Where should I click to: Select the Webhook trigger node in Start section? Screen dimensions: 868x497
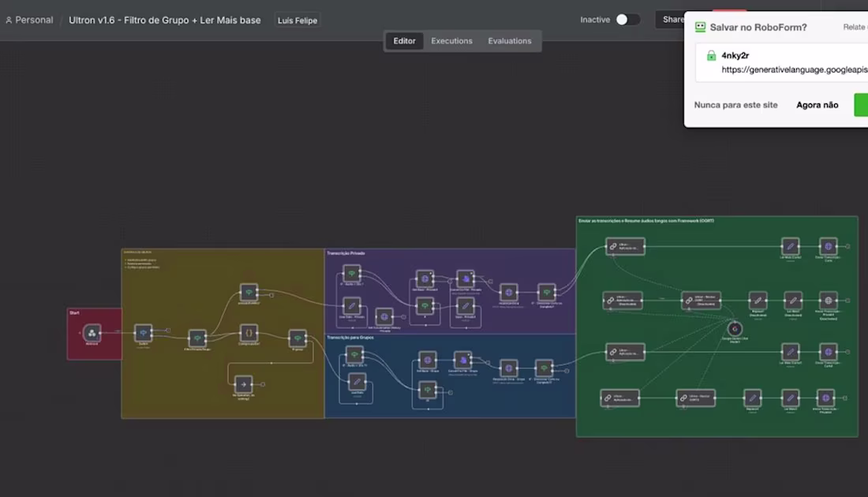coord(92,333)
